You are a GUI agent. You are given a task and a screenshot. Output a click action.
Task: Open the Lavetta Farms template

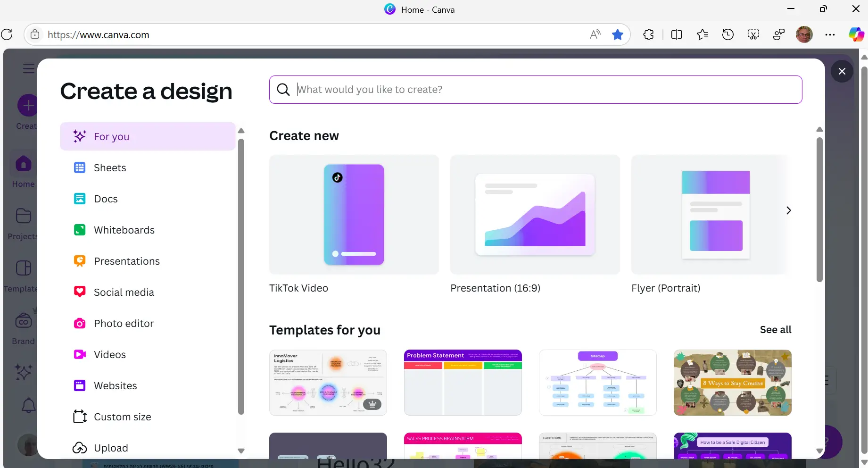point(598,446)
